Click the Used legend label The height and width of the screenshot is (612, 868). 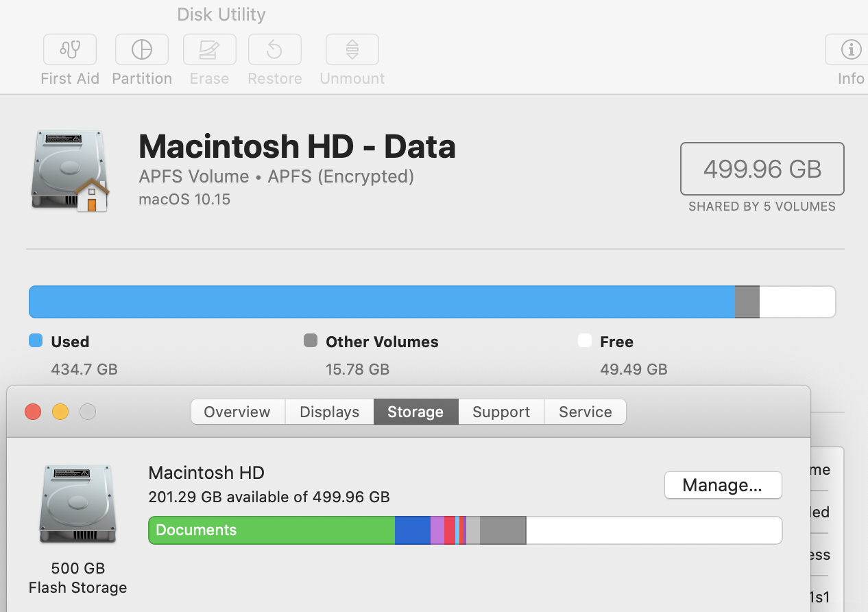70,342
